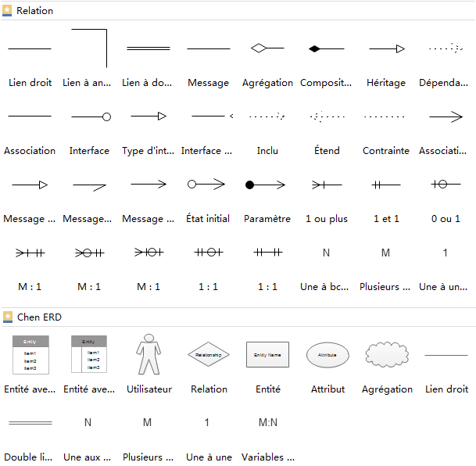Select the Plusieurs ... M label in Relation
This screenshot has width=476, height=466.
tap(385, 253)
